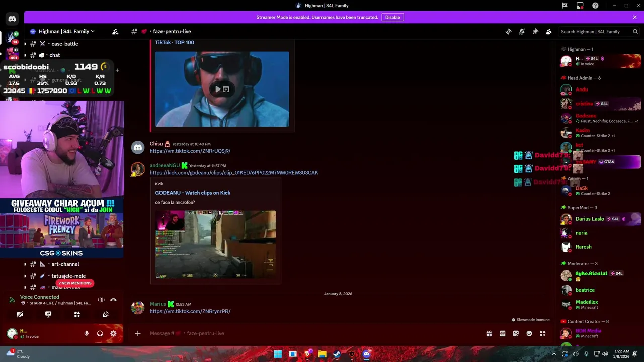Play the TikTok TOP 100 video
The width and height of the screenshot is (644, 362).
[218, 89]
